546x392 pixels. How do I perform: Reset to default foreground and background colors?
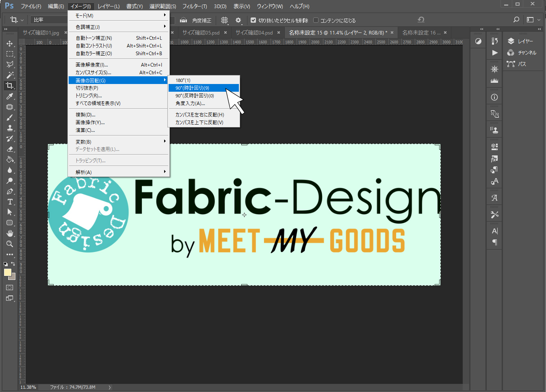click(6, 264)
